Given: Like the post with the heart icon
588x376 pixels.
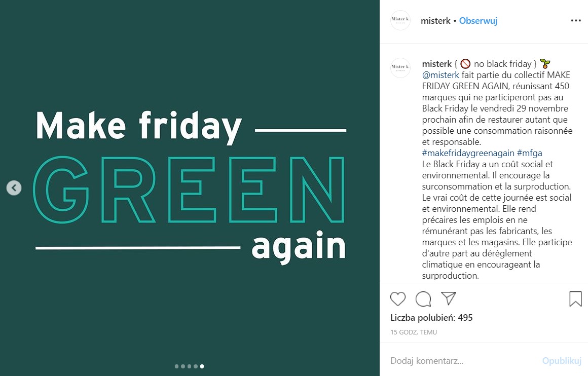Looking at the screenshot, I should (x=398, y=299).
